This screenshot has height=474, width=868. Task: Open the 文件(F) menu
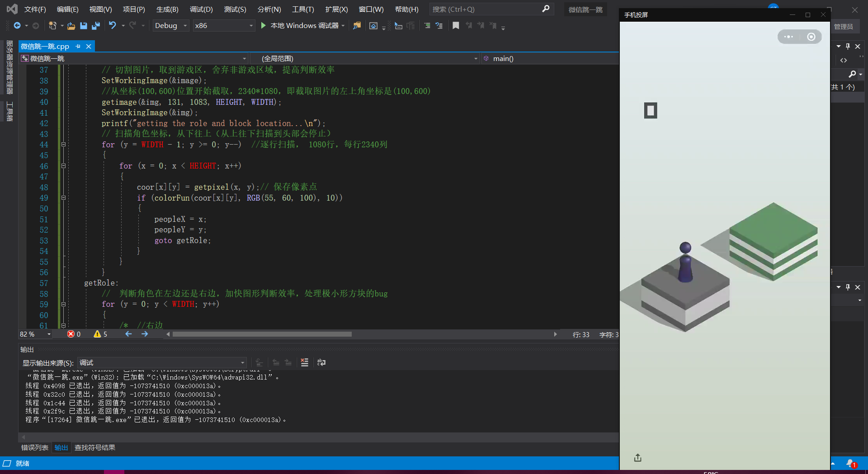pyautogui.click(x=35, y=9)
